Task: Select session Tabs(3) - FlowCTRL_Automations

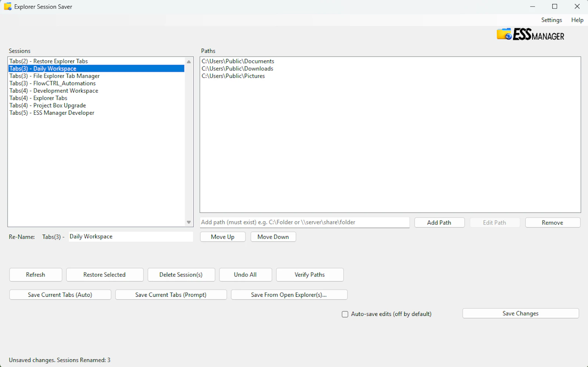Action: [96, 83]
